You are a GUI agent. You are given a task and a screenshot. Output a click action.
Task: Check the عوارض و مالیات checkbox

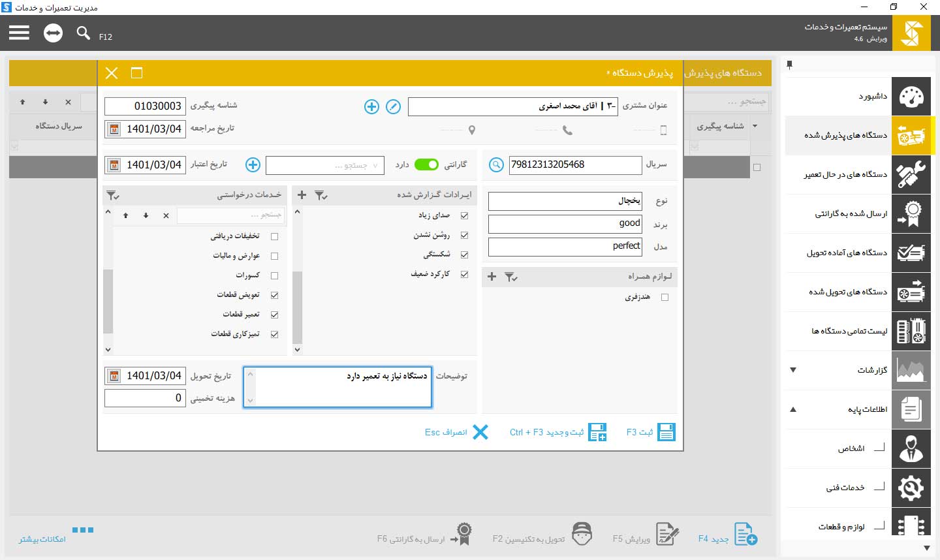pos(274,256)
